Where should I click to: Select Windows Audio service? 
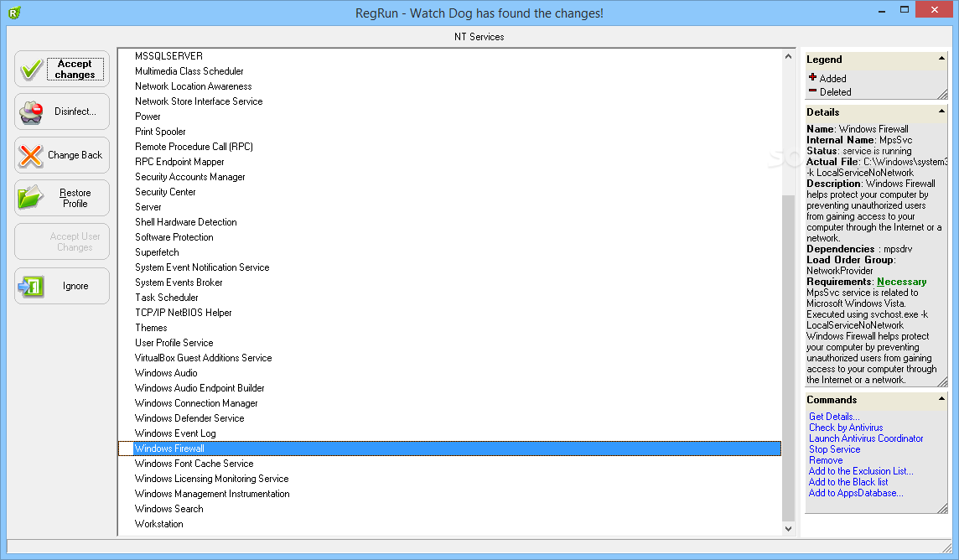click(166, 373)
